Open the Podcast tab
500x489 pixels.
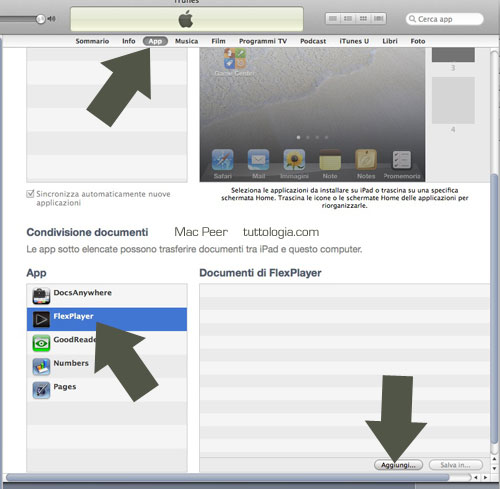click(313, 41)
